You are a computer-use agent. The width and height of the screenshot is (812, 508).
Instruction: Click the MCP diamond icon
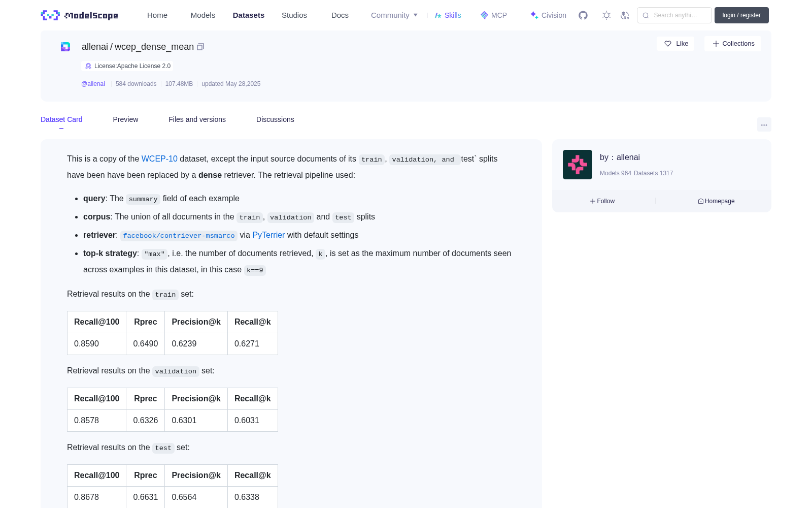(x=484, y=15)
